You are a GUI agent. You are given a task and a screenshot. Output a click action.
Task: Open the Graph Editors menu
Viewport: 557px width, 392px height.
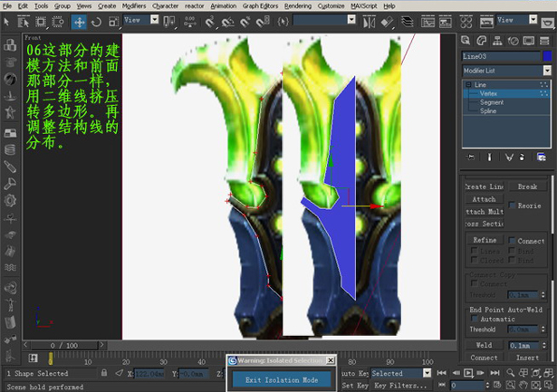click(x=260, y=6)
